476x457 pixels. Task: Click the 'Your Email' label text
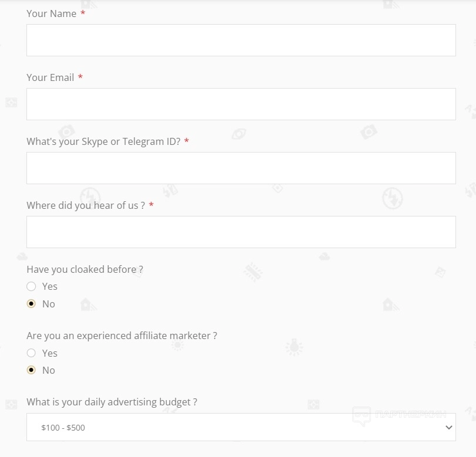click(x=50, y=77)
